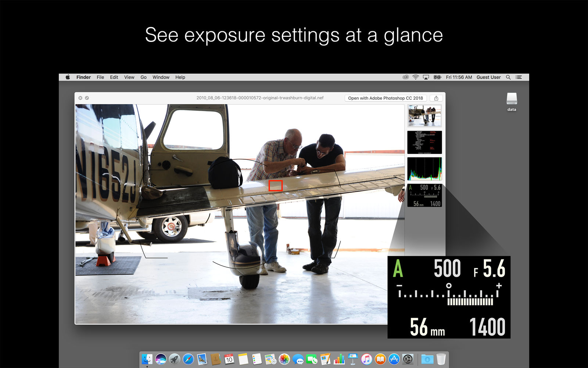Open the Downloads folder in Dock
Image resolution: width=588 pixels, height=368 pixels.
coord(427,359)
